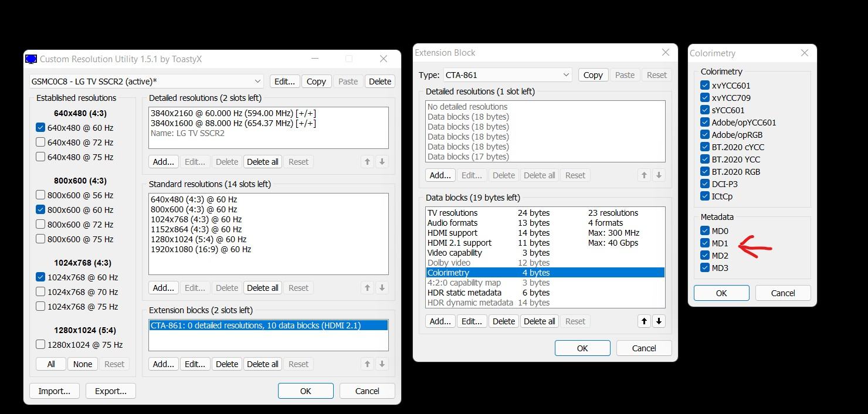Toggle the Adobe/opYCC601 checkbox

(x=705, y=123)
